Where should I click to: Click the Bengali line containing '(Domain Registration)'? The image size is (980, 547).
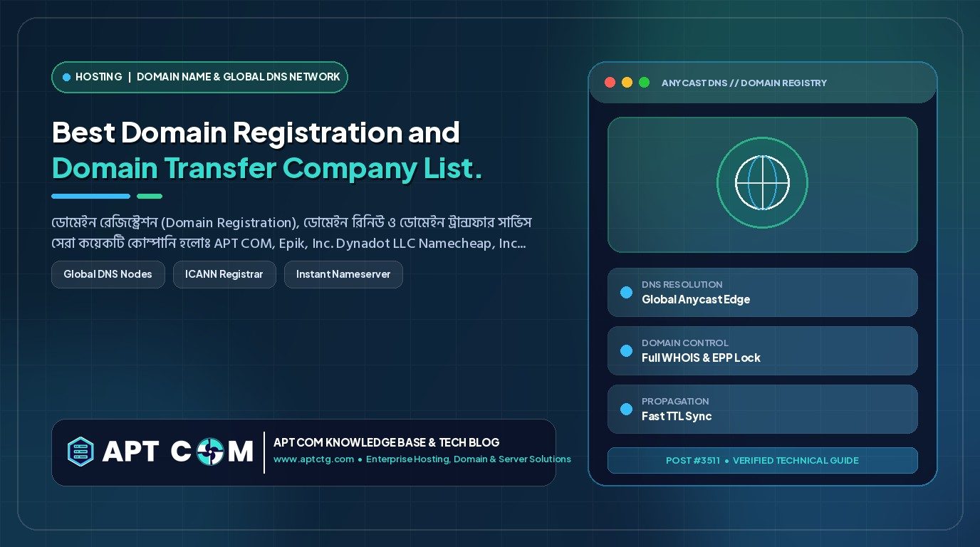tap(292, 223)
